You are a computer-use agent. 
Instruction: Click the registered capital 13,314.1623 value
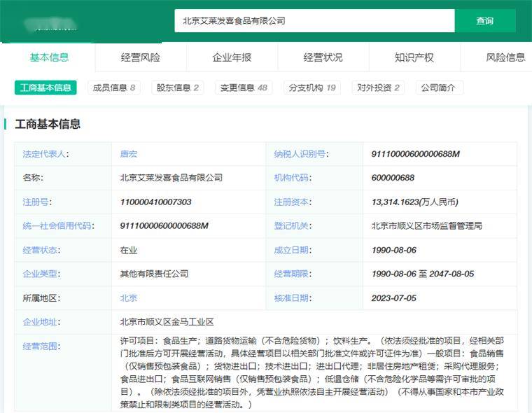[x=415, y=202]
